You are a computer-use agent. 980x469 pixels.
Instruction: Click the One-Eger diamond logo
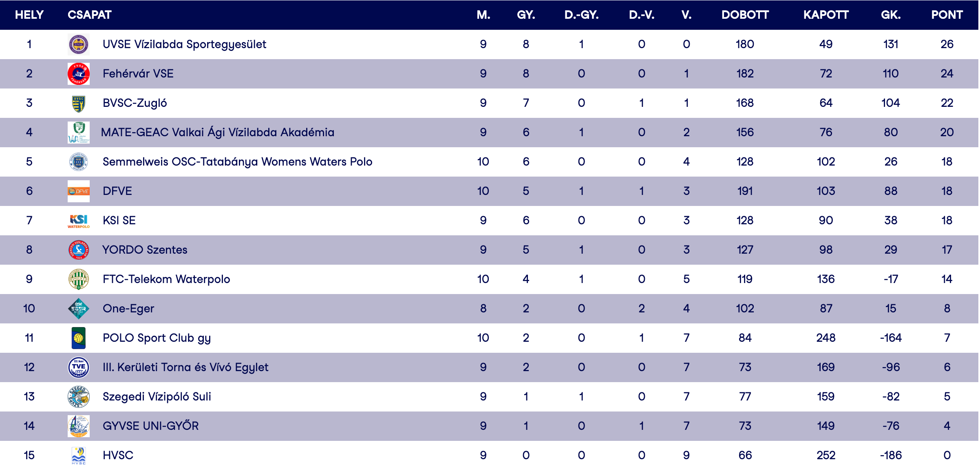78,309
